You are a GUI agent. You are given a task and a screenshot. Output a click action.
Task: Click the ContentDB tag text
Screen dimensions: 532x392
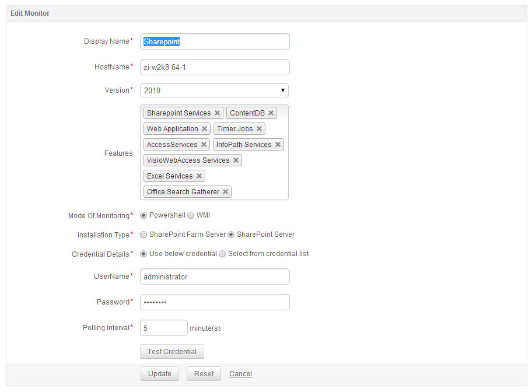pyautogui.click(x=247, y=113)
